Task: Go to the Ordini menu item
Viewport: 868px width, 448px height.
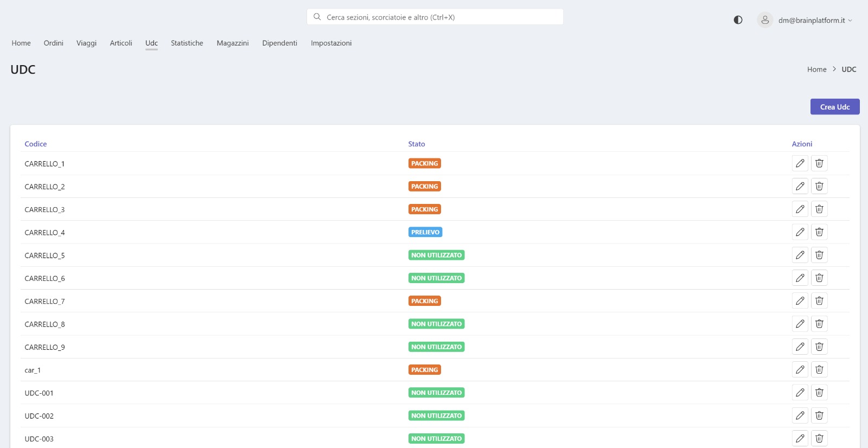Action: pos(53,43)
